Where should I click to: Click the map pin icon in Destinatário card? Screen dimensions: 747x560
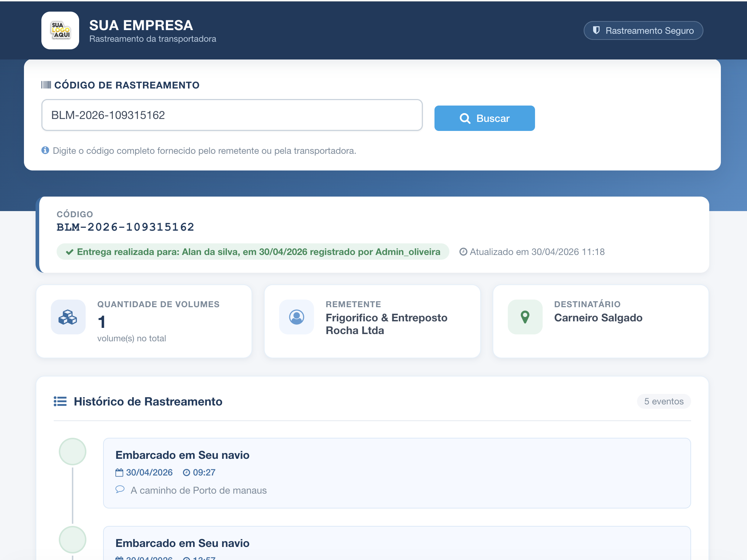(x=525, y=317)
